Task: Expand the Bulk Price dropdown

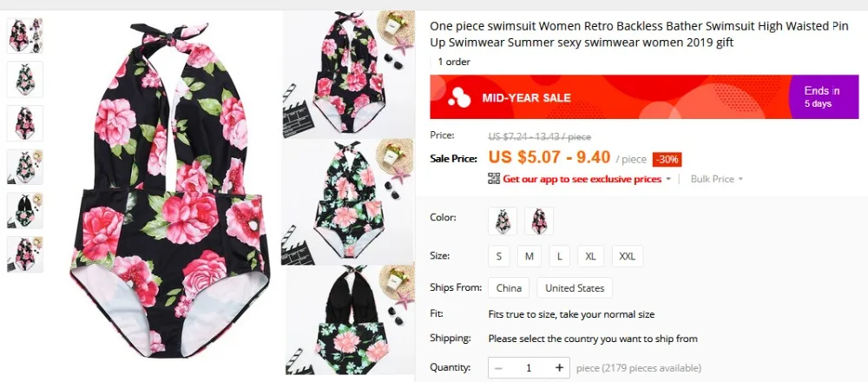Action: [716, 179]
